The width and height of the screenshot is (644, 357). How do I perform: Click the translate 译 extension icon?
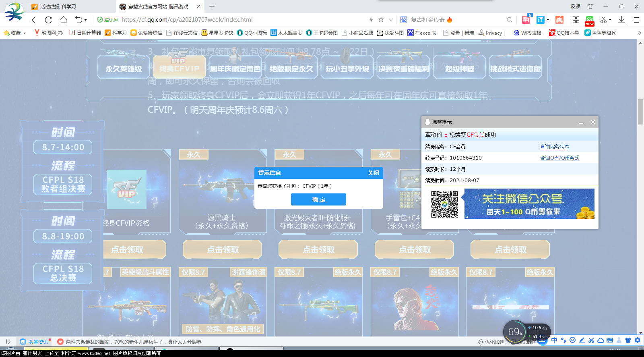[541, 20]
